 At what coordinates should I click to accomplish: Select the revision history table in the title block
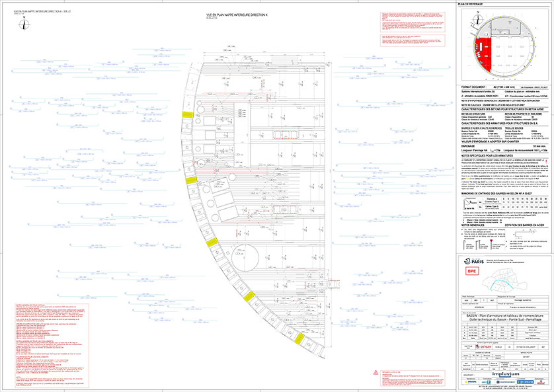tap(506, 331)
